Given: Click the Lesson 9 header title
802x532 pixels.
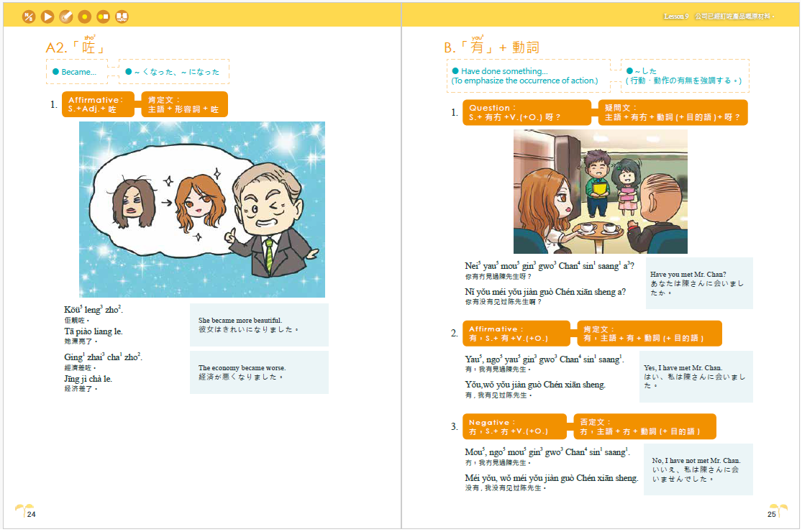Looking at the screenshot, I should coord(719,15).
